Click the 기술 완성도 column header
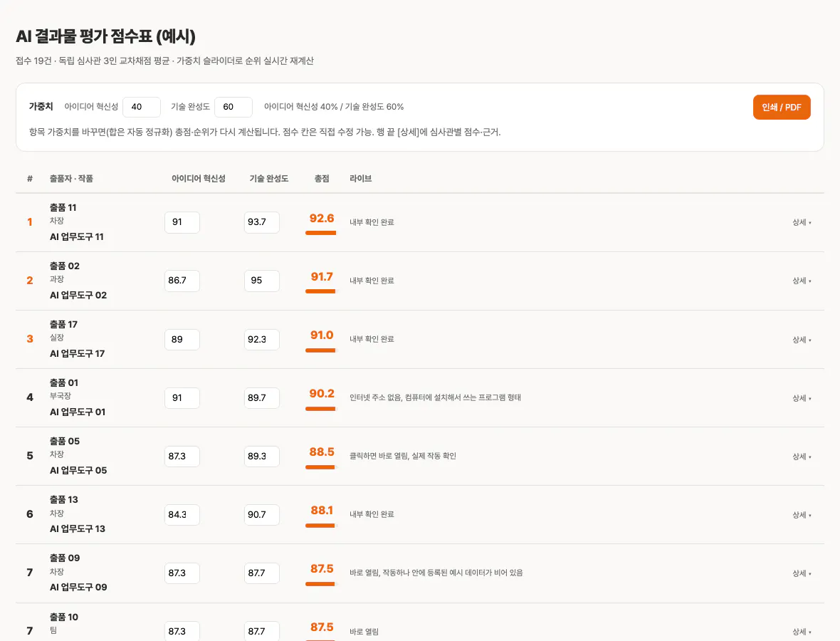Image resolution: width=840 pixels, height=641 pixels. (269, 179)
